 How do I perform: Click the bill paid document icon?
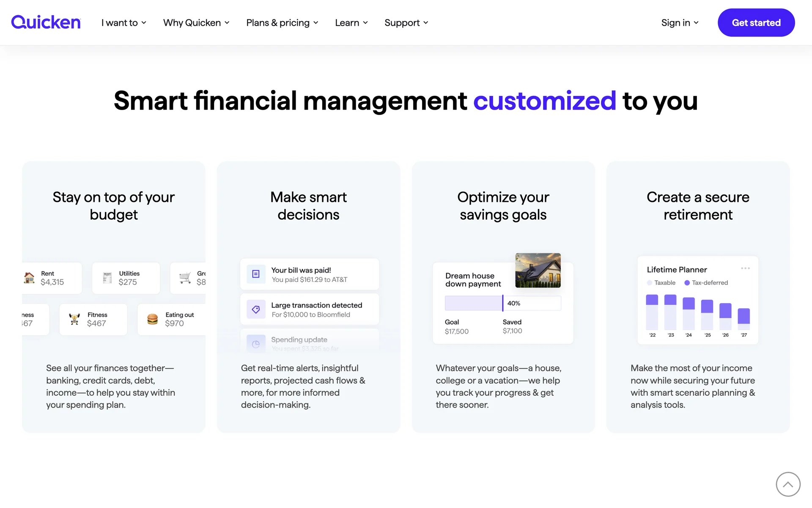(256, 274)
